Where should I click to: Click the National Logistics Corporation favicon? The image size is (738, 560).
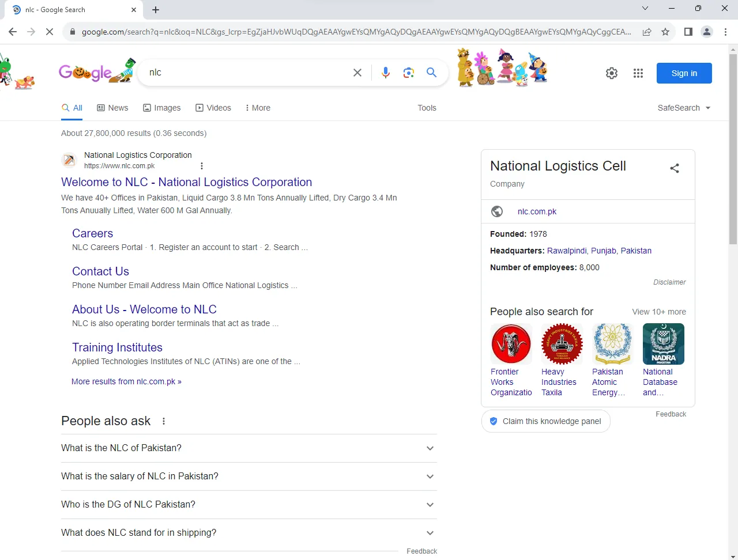coord(69,160)
